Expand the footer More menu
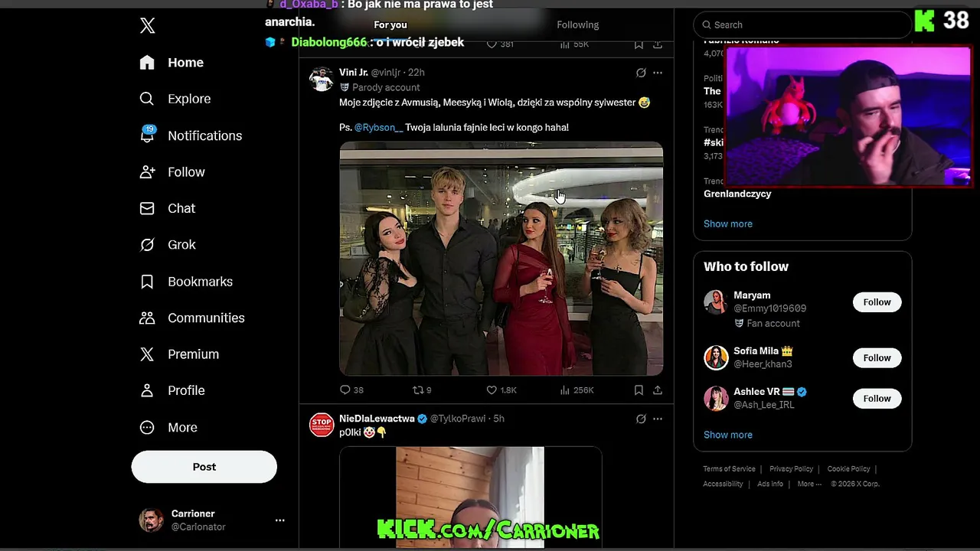Image resolution: width=980 pixels, height=551 pixels. coord(809,484)
